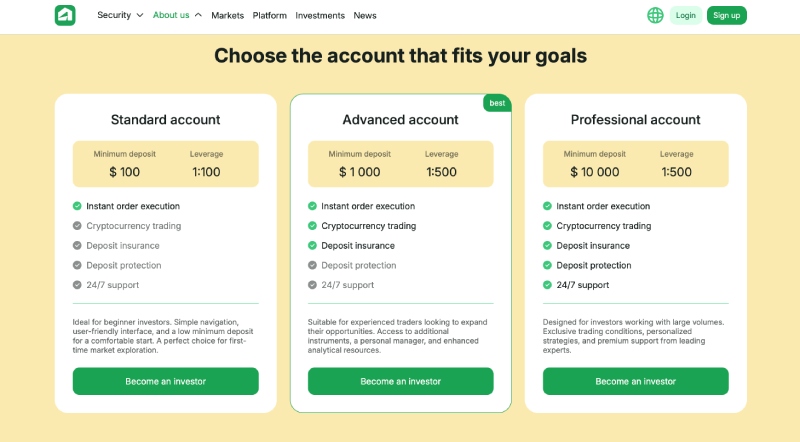Screen dimensions: 800x442
Task: Click the 'best' badge on Advanced account
Action: tap(497, 103)
